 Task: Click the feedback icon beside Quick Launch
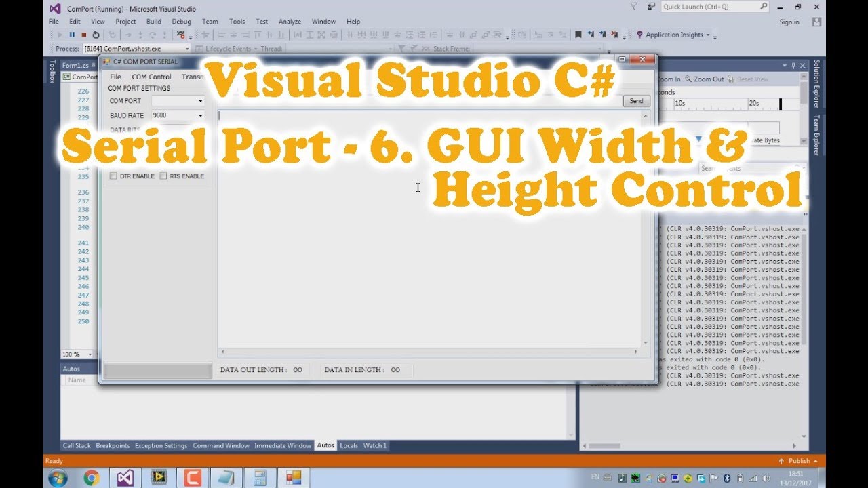pos(651,7)
